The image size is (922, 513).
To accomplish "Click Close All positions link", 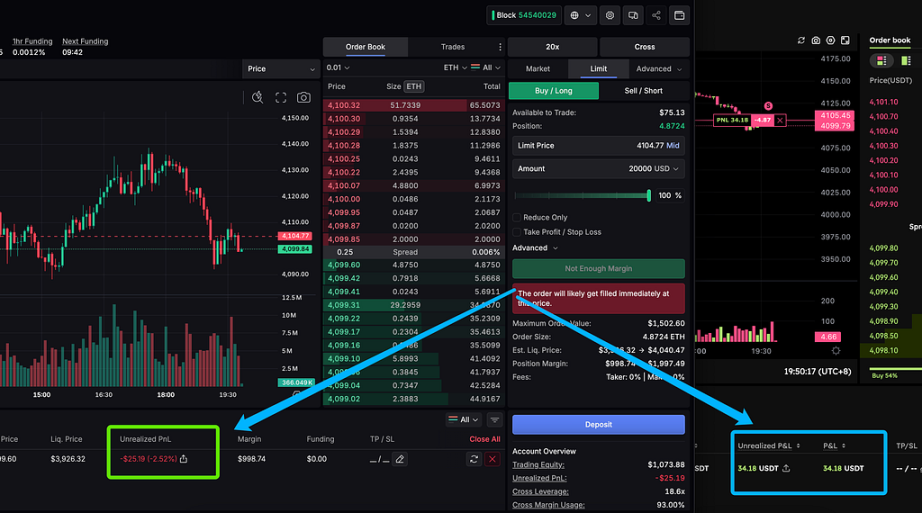I will pyautogui.click(x=484, y=439).
